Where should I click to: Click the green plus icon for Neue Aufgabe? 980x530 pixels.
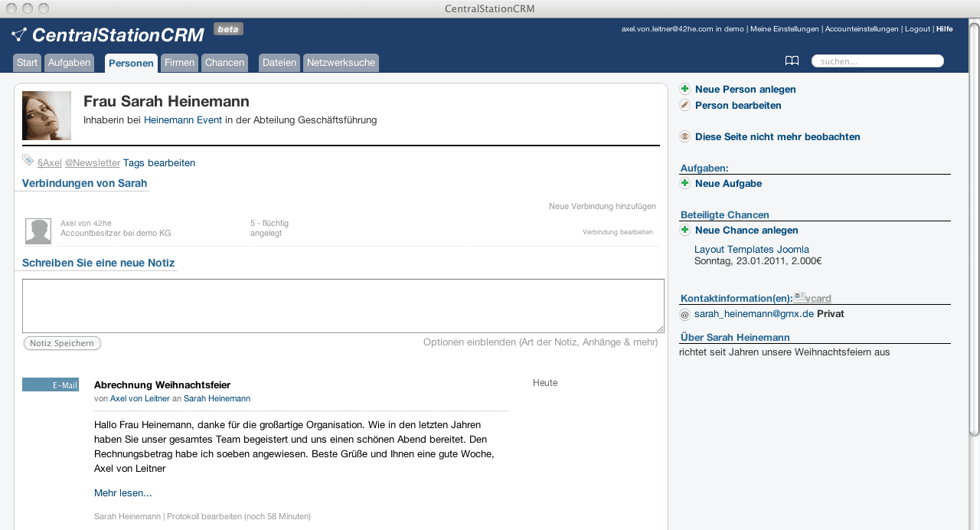[x=684, y=184]
